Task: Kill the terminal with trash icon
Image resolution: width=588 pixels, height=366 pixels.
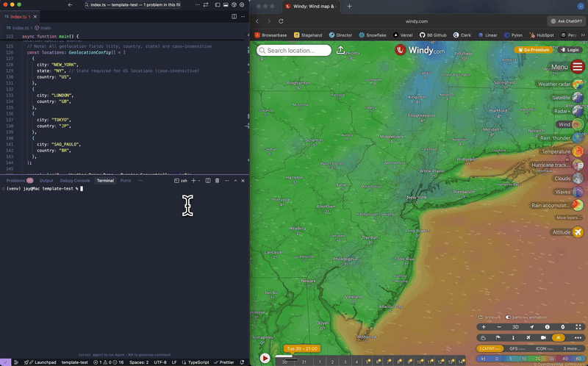Action: pos(216,180)
